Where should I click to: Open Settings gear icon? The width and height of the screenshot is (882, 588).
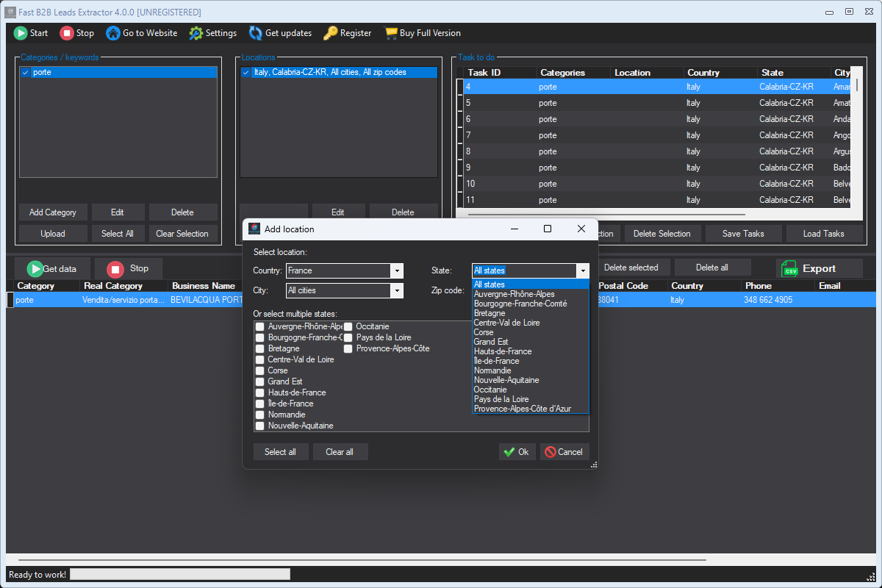pos(196,33)
